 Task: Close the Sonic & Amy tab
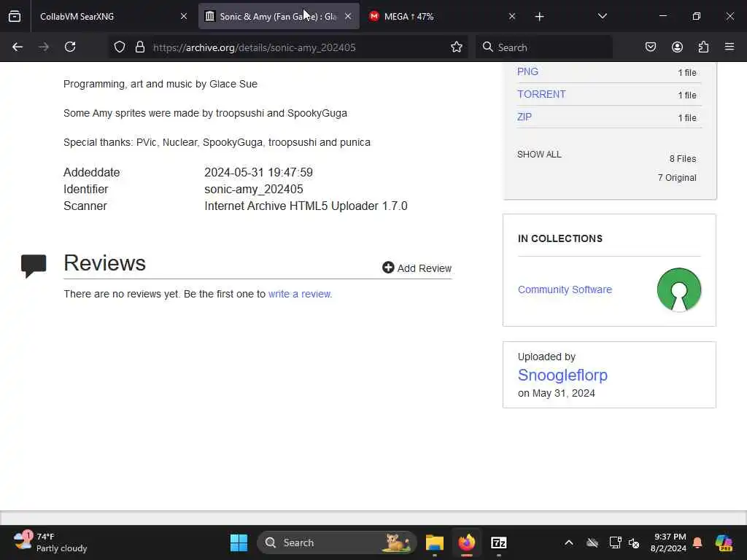point(348,16)
